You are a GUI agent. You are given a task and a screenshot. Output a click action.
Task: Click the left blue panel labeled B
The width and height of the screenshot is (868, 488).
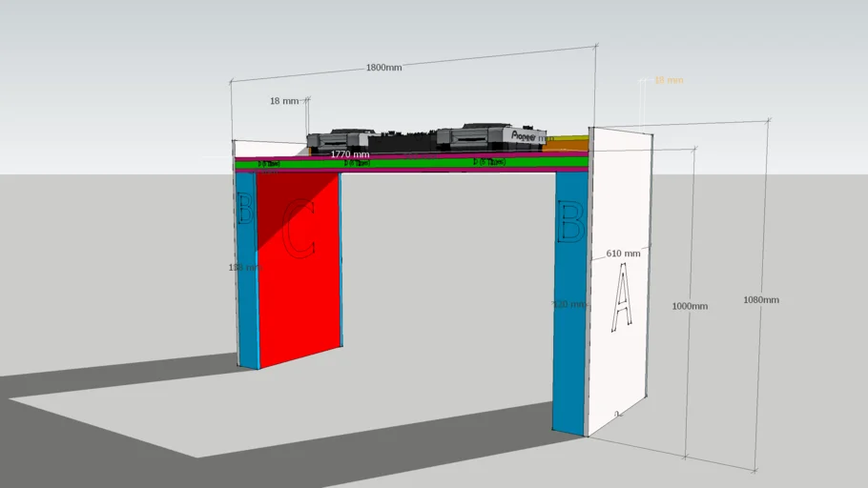click(247, 286)
